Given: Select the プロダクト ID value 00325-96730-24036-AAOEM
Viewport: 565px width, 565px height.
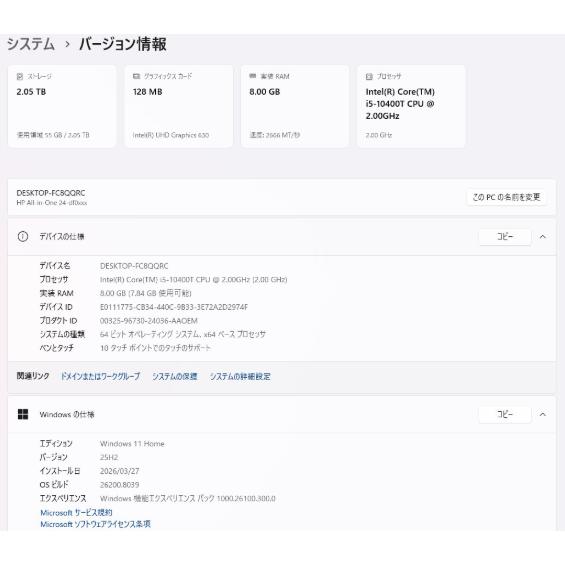Looking at the screenshot, I should point(149,321).
